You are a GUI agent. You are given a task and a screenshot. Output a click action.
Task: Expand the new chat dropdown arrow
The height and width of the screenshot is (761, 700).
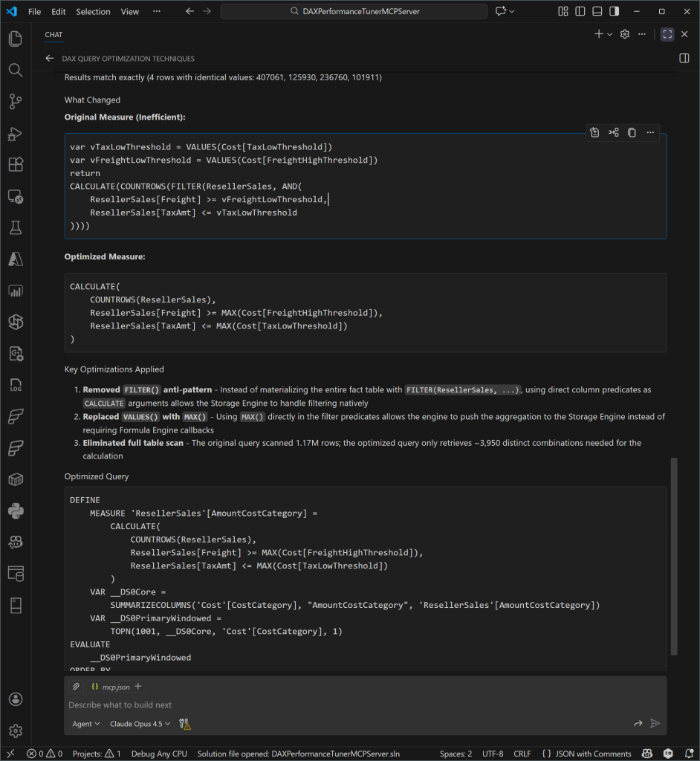[610, 34]
